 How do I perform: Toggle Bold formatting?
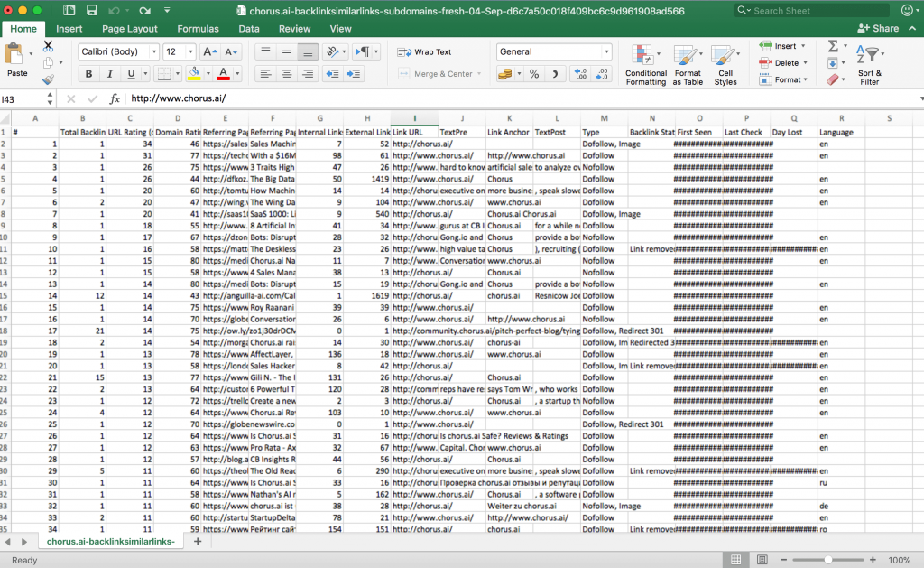pyautogui.click(x=88, y=74)
